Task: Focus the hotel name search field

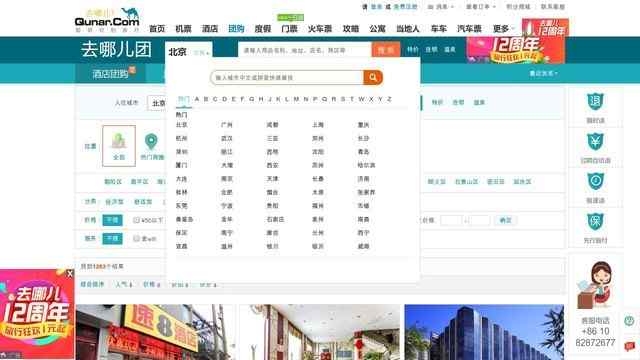Action: [305, 50]
